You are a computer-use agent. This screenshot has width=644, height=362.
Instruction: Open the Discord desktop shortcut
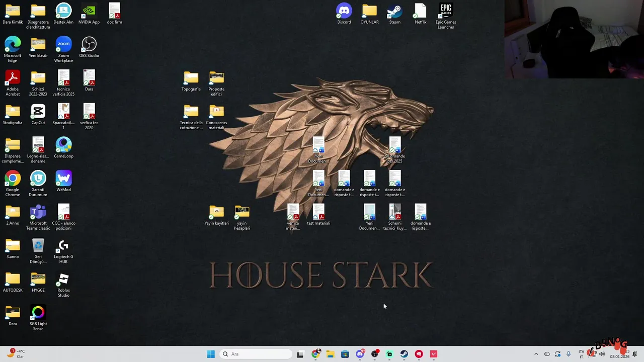tap(344, 14)
